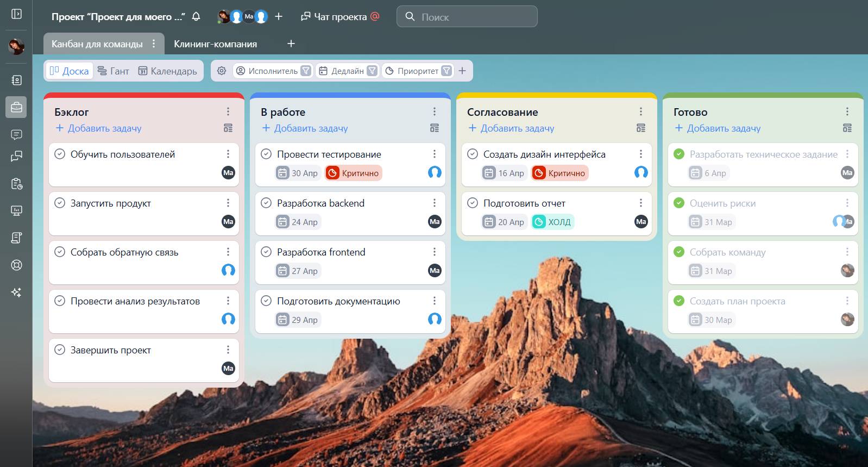Switch to the Гант view
Viewport: 868px width, 467px height.
pyautogui.click(x=114, y=71)
